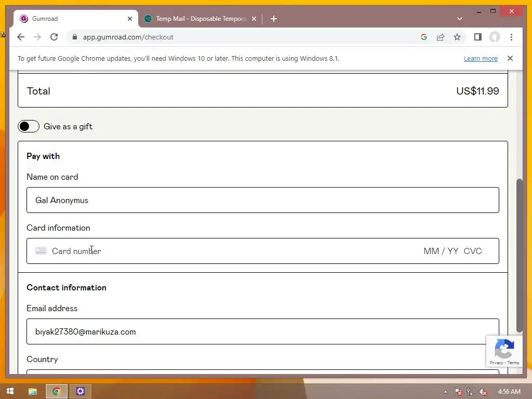Close the Gumroad tab
The height and width of the screenshot is (399, 532).
pyautogui.click(x=129, y=19)
